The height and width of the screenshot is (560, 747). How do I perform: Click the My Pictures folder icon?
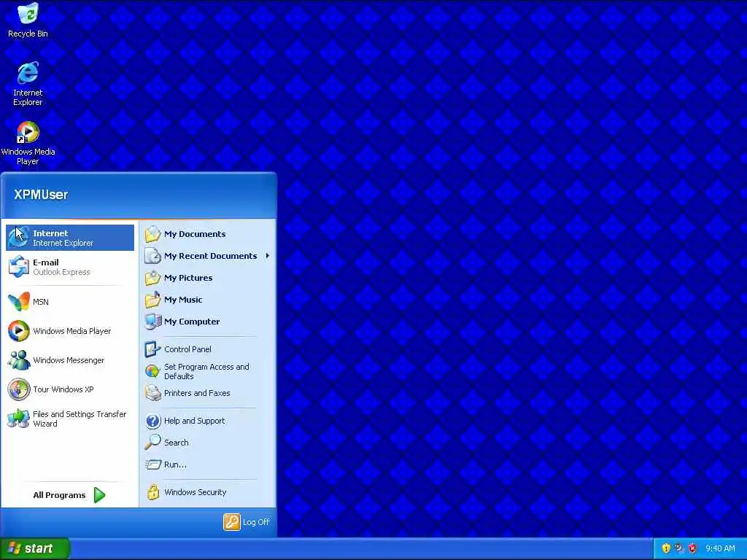(152, 278)
